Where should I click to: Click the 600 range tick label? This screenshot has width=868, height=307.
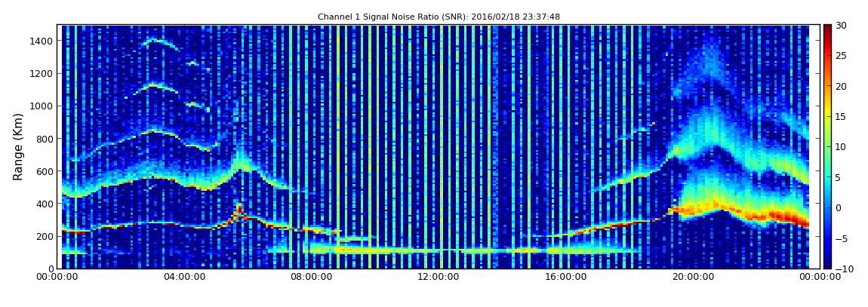coord(42,171)
